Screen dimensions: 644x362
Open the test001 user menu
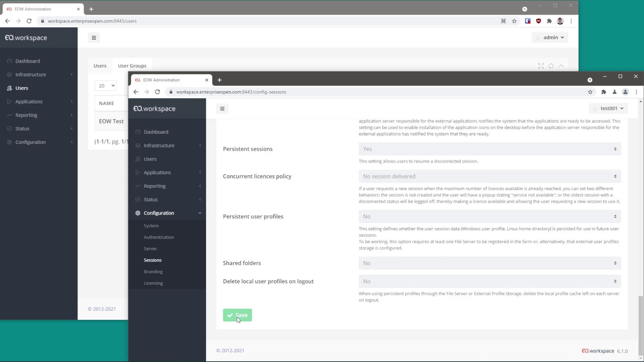pos(608,108)
